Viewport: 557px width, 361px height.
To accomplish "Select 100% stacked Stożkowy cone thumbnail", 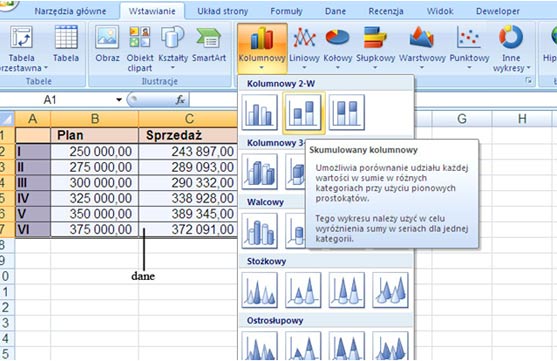I will tap(347, 290).
